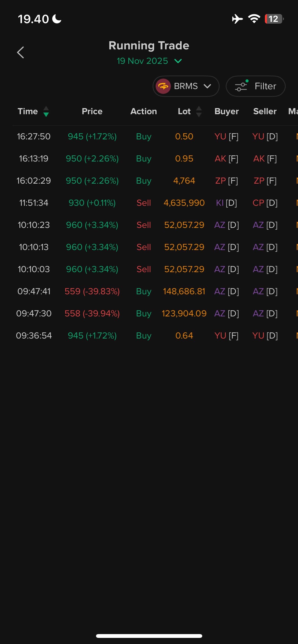Expand the 19 Nov 2025 date picker

pyautogui.click(x=142, y=61)
